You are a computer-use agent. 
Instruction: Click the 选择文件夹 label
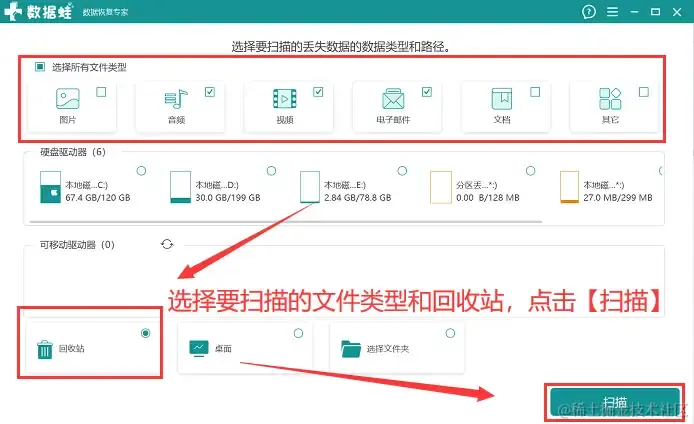click(x=388, y=349)
